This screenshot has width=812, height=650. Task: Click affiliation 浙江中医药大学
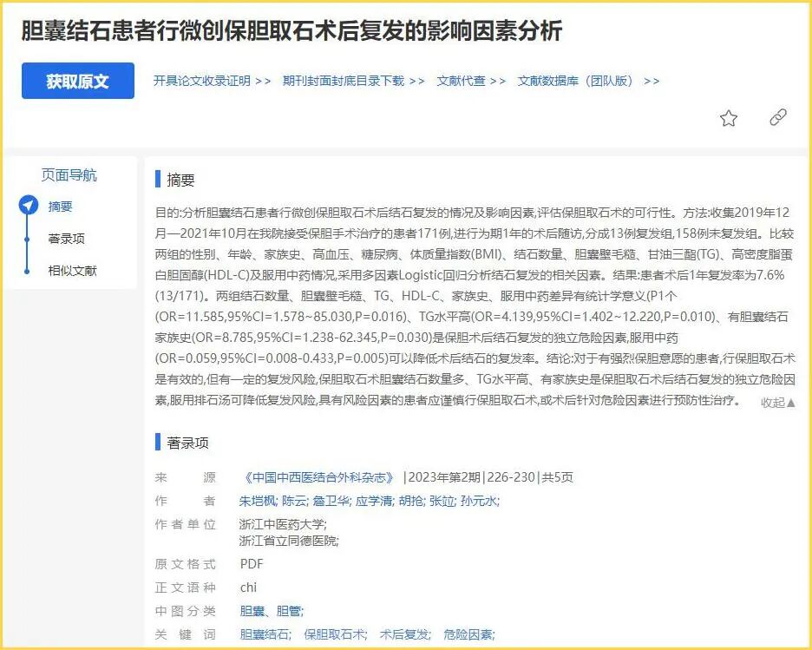pyautogui.click(x=283, y=524)
